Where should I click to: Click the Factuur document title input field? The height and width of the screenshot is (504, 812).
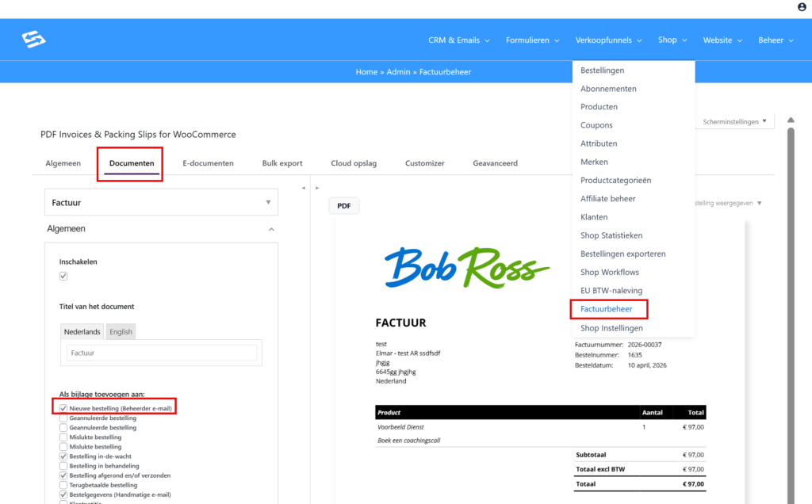pos(162,353)
